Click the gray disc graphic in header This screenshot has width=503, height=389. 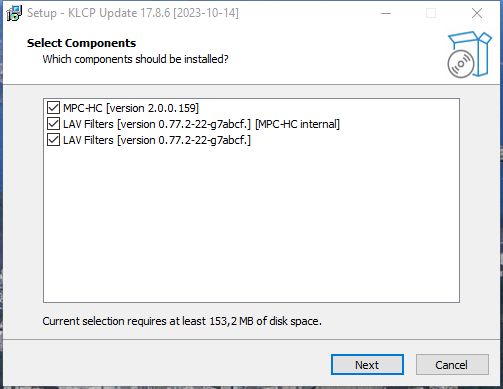coord(461,64)
